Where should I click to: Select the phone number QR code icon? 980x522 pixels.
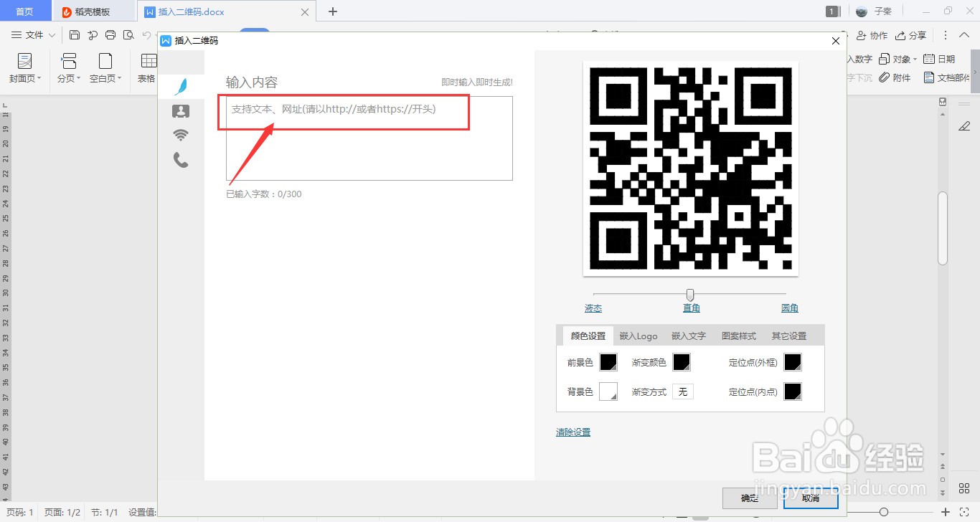(181, 160)
